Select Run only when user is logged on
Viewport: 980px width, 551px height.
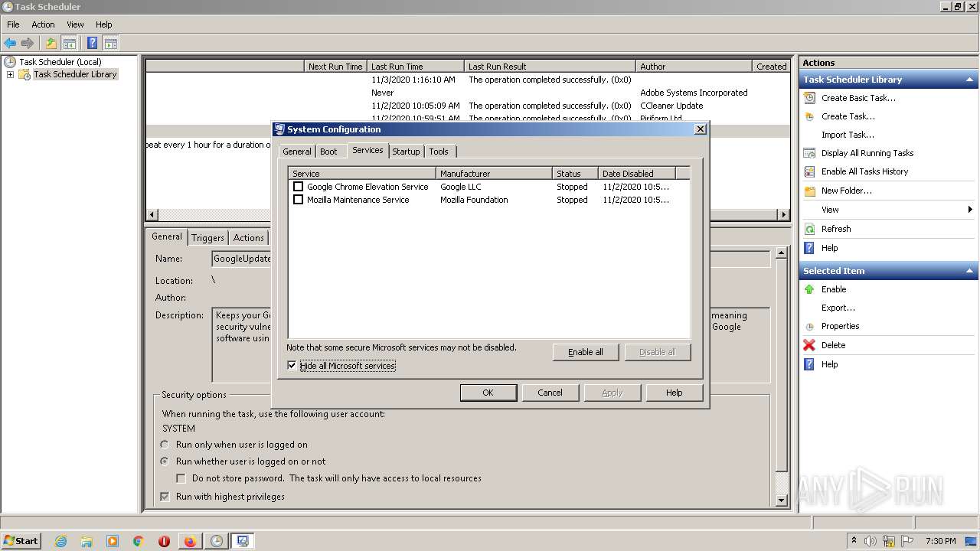point(165,445)
